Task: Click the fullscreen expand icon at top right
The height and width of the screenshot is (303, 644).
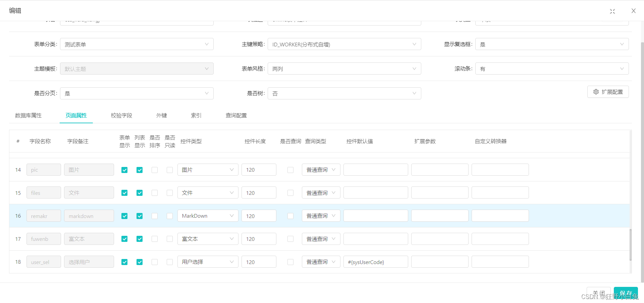Action: 612,11
